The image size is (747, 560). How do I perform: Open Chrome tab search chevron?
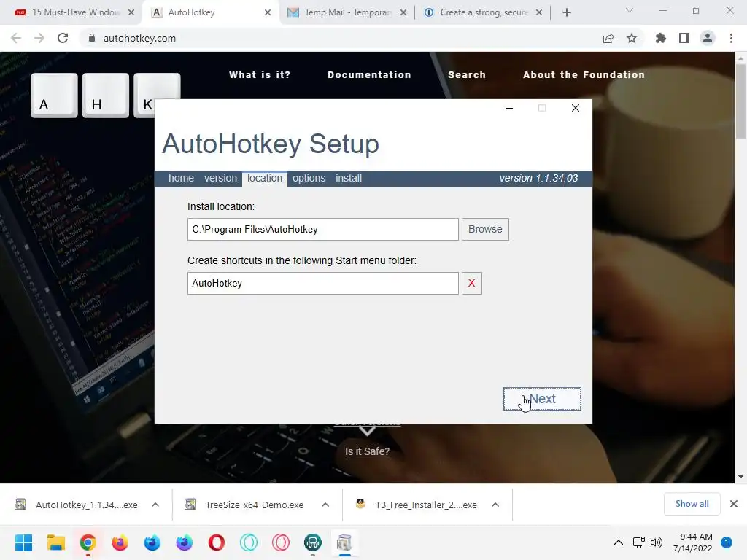point(630,10)
